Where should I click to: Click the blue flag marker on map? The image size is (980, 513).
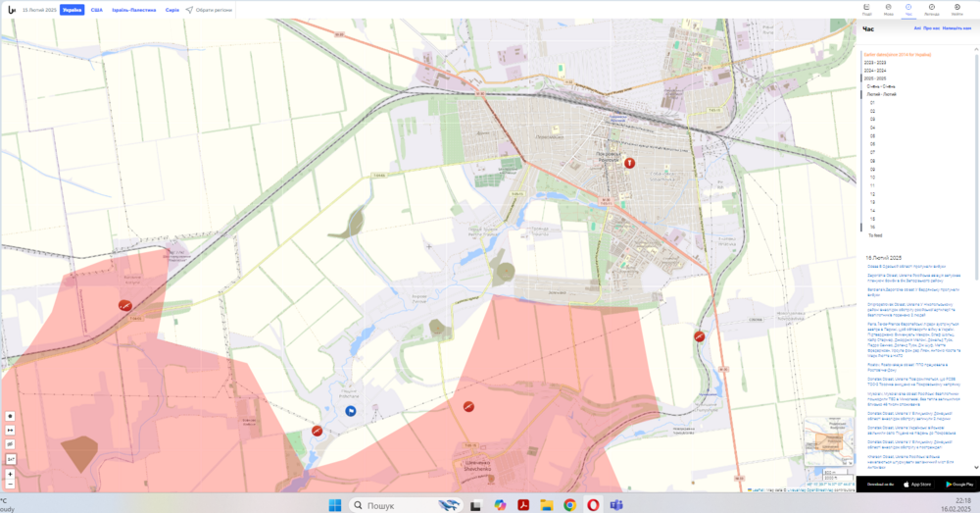pyautogui.click(x=351, y=411)
